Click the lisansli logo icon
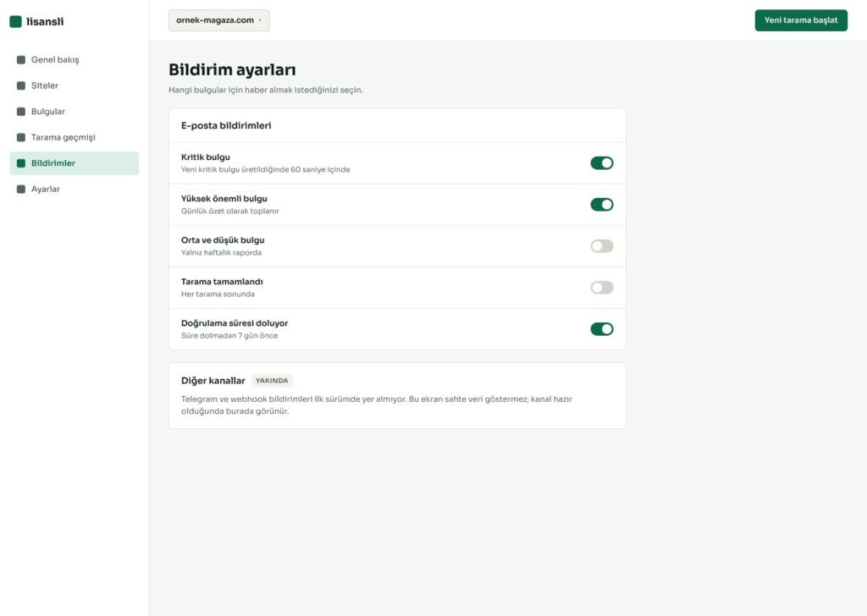 click(x=15, y=21)
